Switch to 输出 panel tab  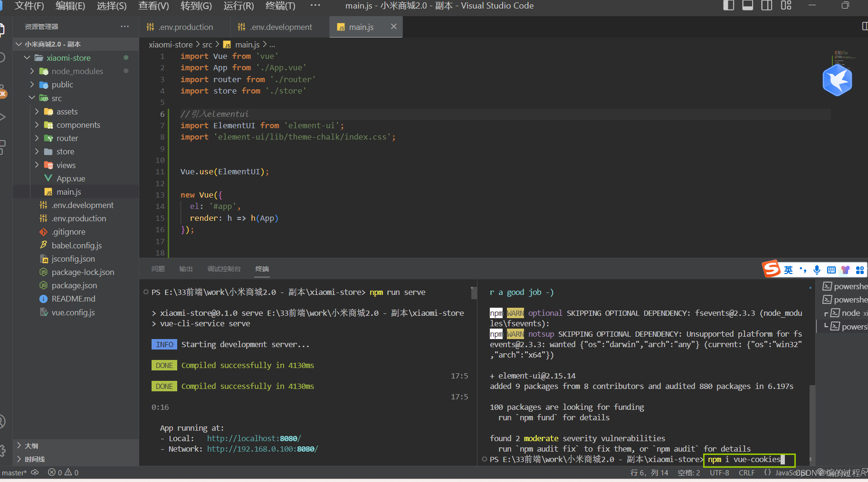[x=186, y=269]
